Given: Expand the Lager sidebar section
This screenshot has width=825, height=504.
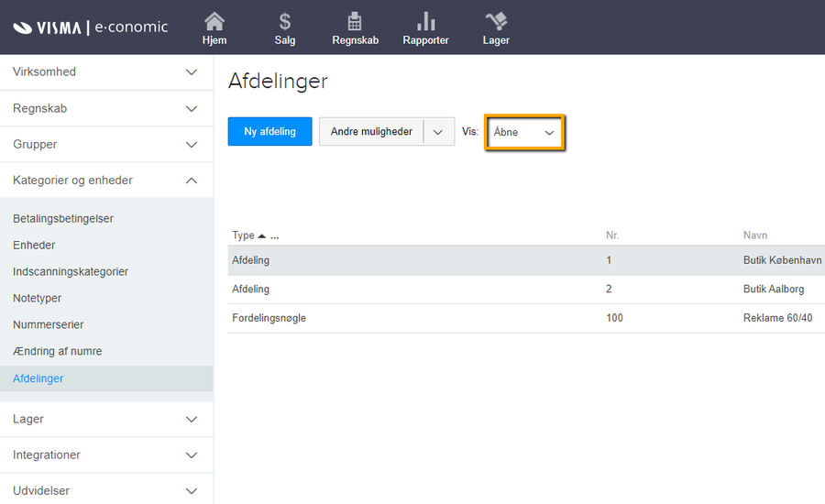Looking at the screenshot, I should [x=106, y=420].
